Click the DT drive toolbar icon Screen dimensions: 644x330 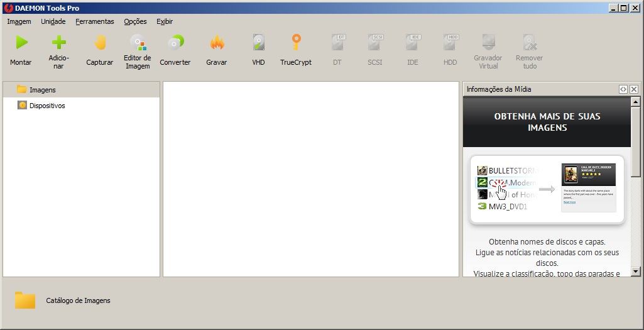[338, 42]
